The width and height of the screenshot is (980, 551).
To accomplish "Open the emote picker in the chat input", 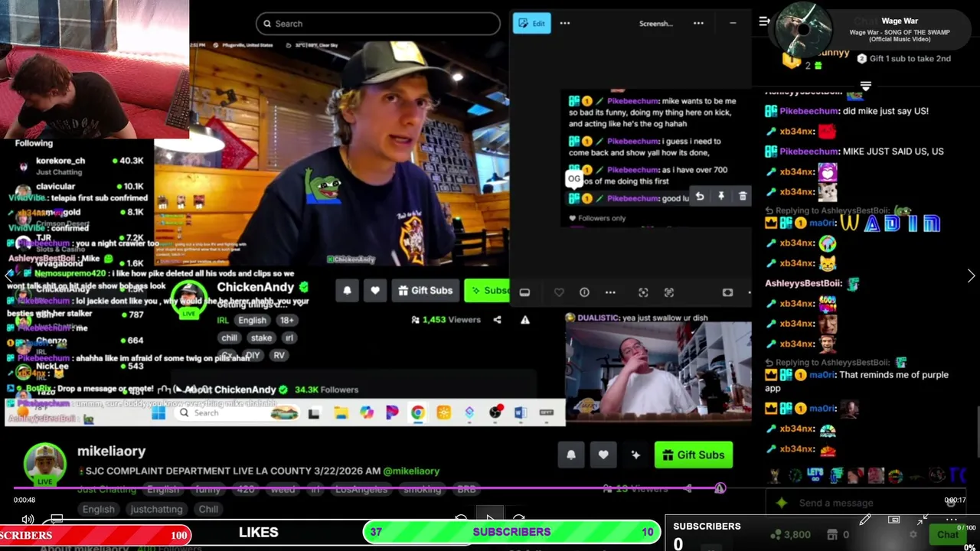I will point(951,501).
